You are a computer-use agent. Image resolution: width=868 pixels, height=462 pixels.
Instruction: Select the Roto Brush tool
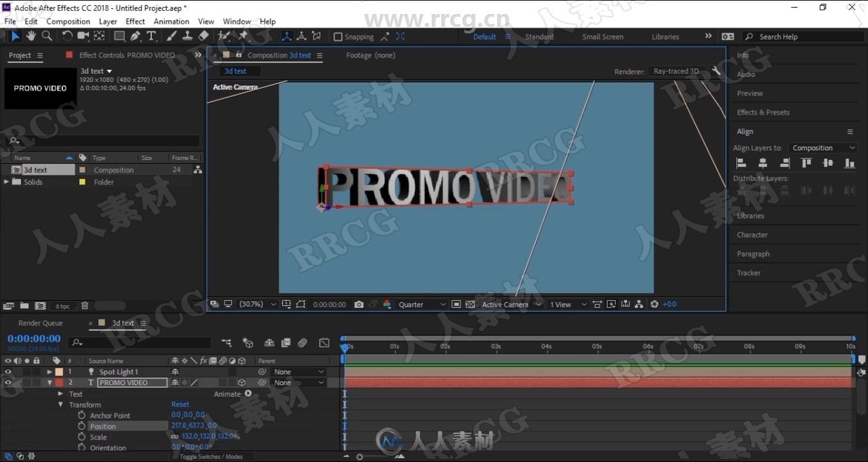(224, 36)
